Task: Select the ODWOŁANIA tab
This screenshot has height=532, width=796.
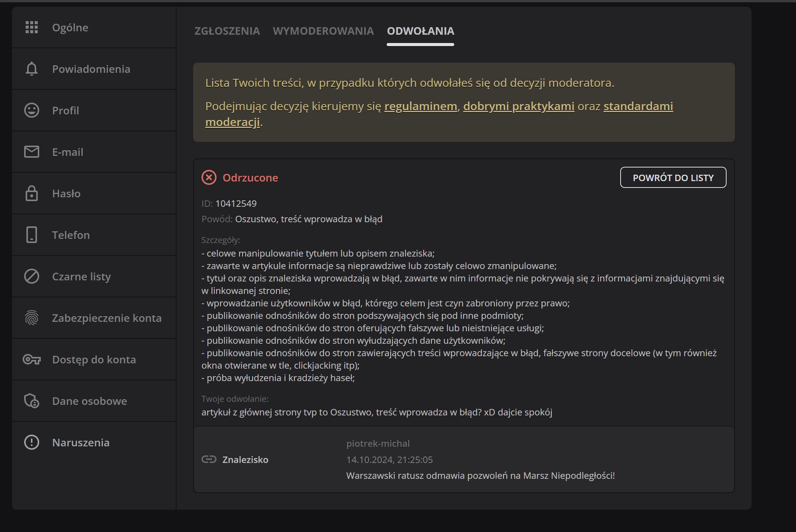Action: tap(420, 31)
